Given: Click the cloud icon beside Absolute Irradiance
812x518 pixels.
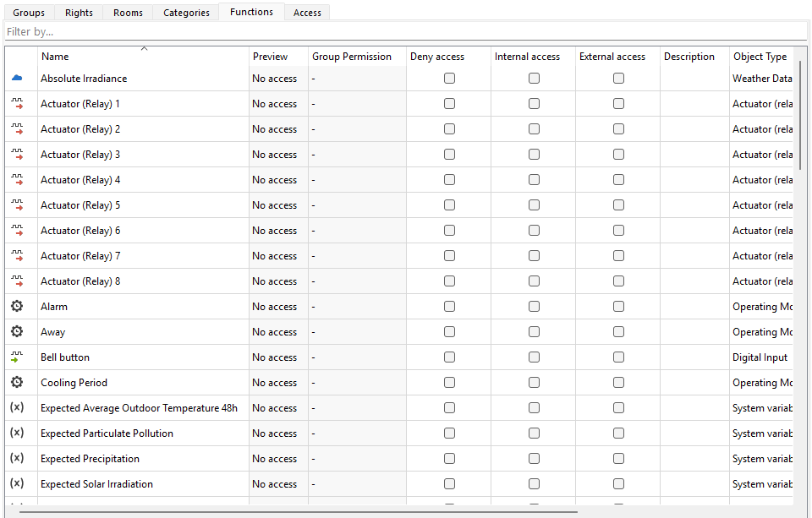Looking at the screenshot, I should pyautogui.click(x=17, y=79).
